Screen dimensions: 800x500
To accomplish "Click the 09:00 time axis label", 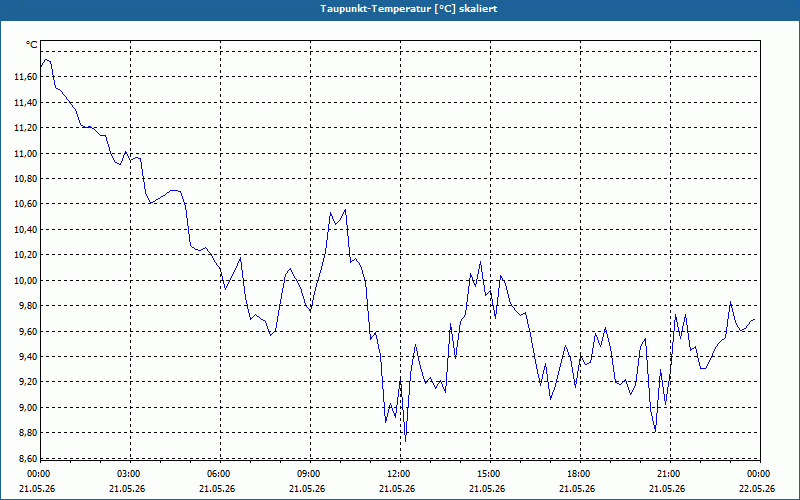I will point(311,474).
